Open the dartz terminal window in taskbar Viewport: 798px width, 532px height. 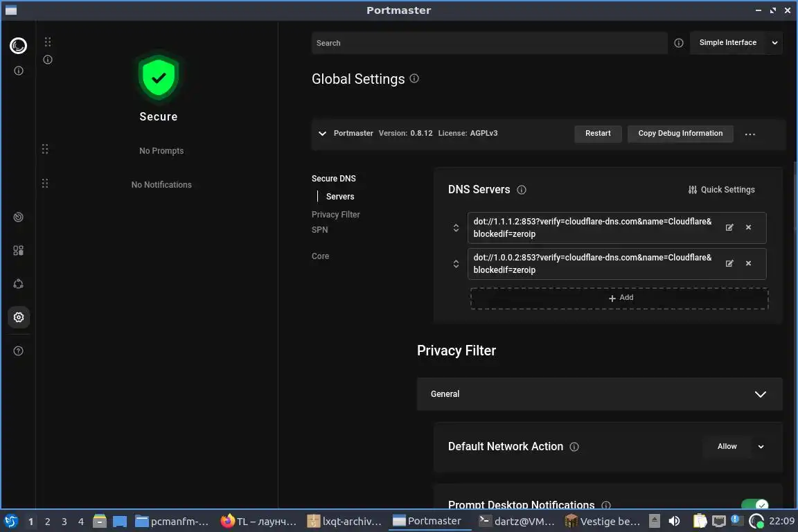pos(517,522)
